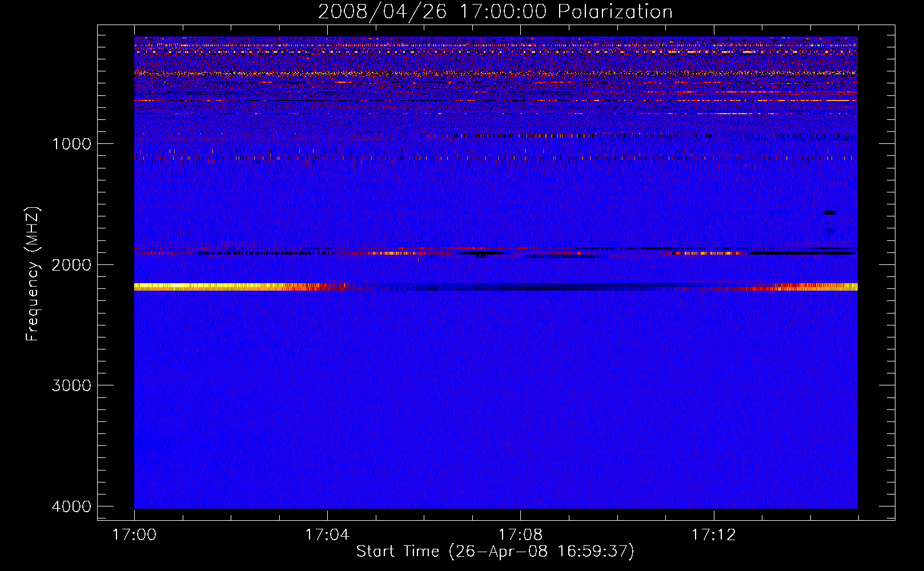The image size is (924, 571).
Task: Click the 'Start Time (26-Apr-08 16:59:37)' label
Action: (495, 552)
